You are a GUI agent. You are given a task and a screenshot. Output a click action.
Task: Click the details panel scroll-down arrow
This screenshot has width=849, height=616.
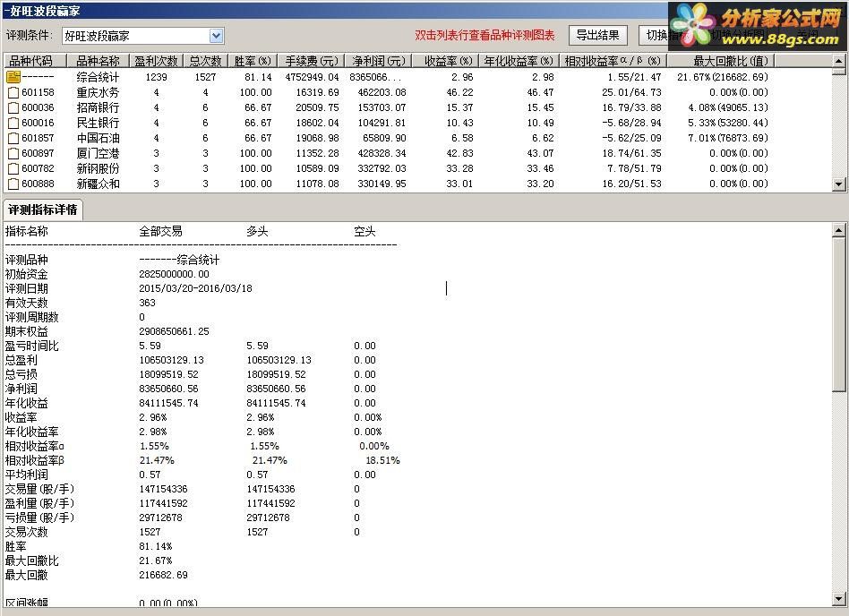pyautogui.click(x=839, y=599)
